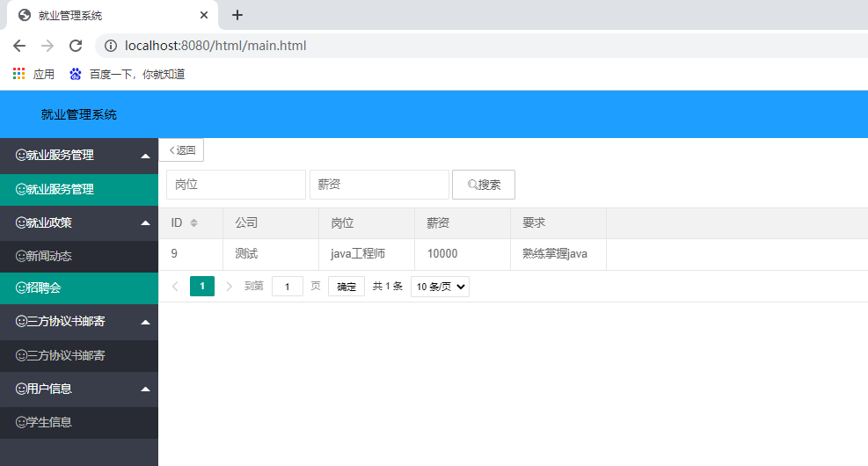
Task: Collapse the 用户信息 menu arrow
Action: [146, 390]
